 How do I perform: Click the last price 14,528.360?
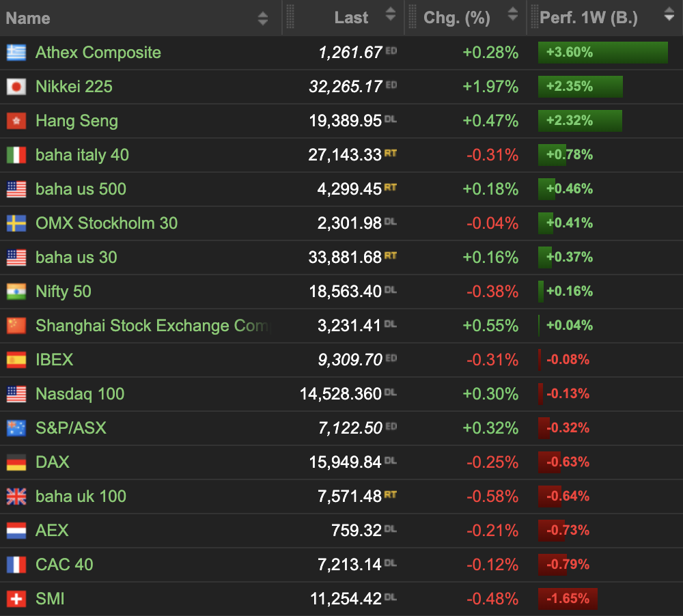tap(341, 394)
